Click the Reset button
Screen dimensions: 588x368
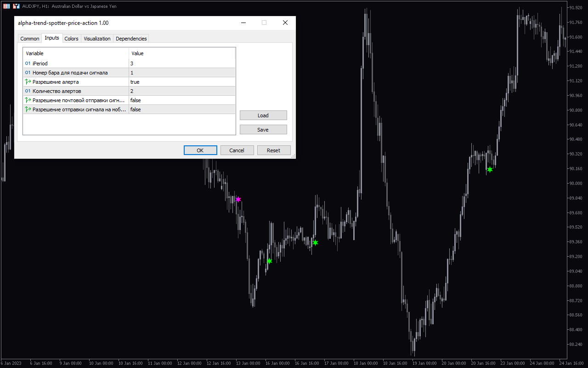(273, 150)
